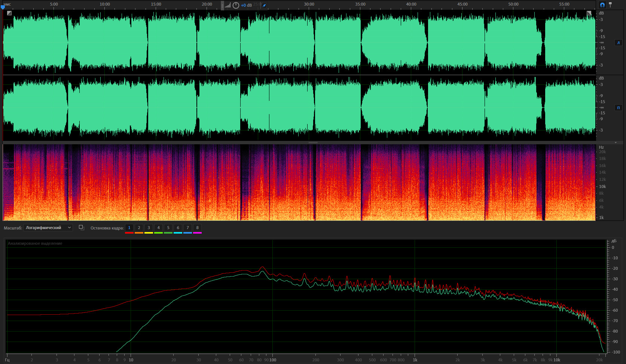Click the blue playhead marker on the timeline
This screenshot has height=364, width=626.
click(3, 7)
